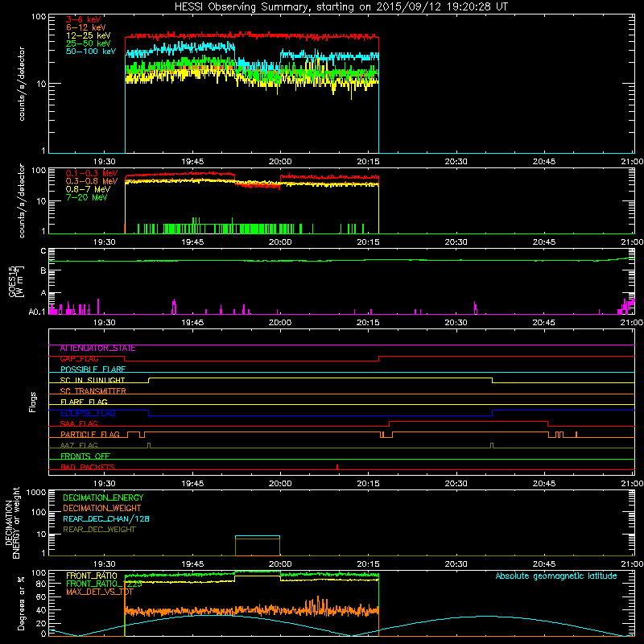The image size is (644, 644).
Task: Click the 12-25 keV legend entry
Action: point(88,35)
